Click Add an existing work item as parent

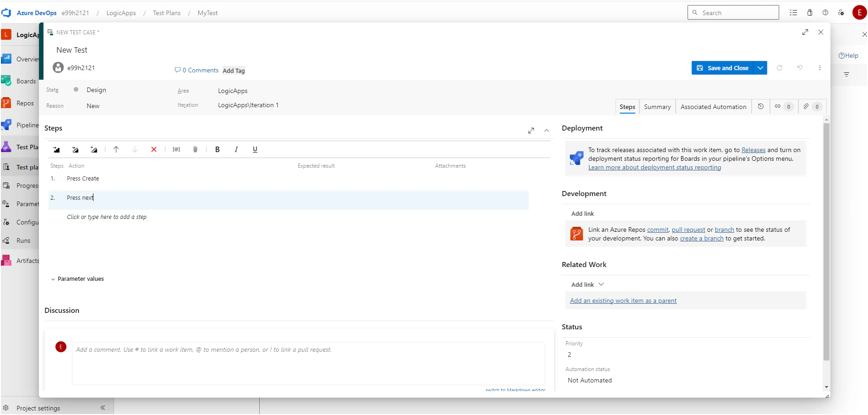click(623, 301)
